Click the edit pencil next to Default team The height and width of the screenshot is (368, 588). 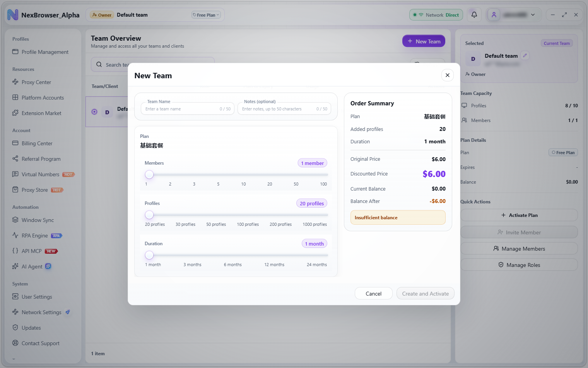pyautogui.click(x=525, y=55)
